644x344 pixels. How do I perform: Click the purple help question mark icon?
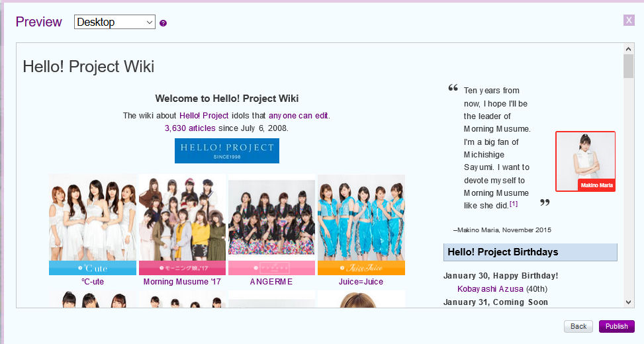[163, 23]
